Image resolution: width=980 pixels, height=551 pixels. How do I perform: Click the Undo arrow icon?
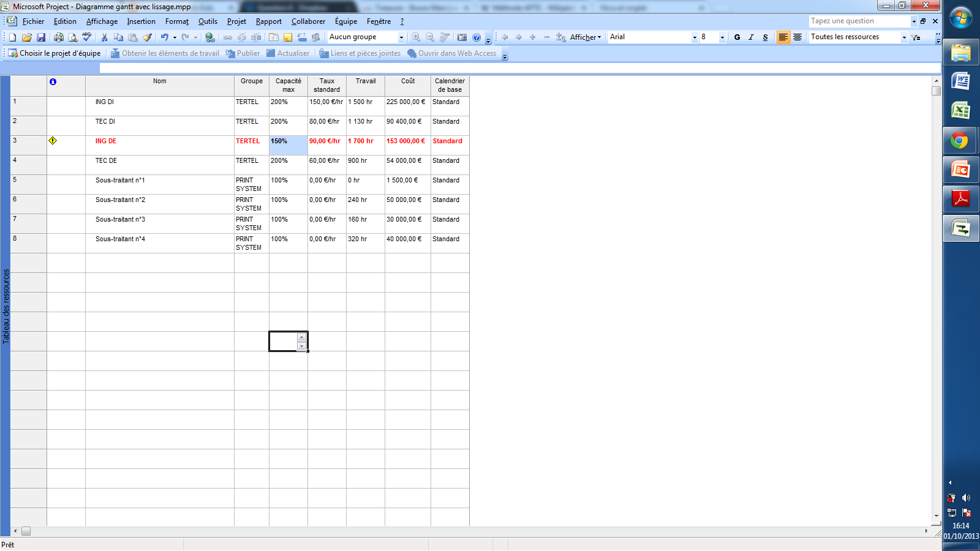pyautogui.click(x=164, y=37)
